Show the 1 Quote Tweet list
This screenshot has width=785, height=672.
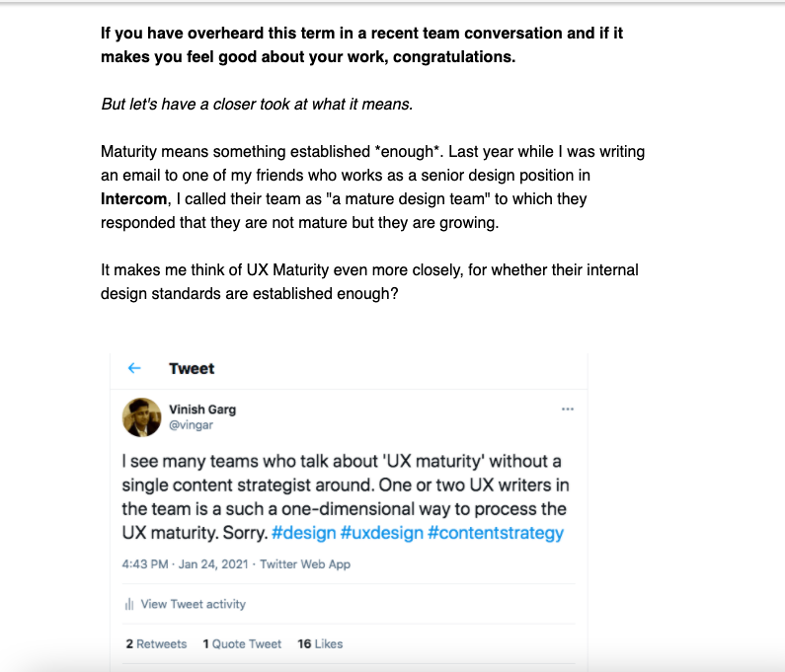coord(242,643)
